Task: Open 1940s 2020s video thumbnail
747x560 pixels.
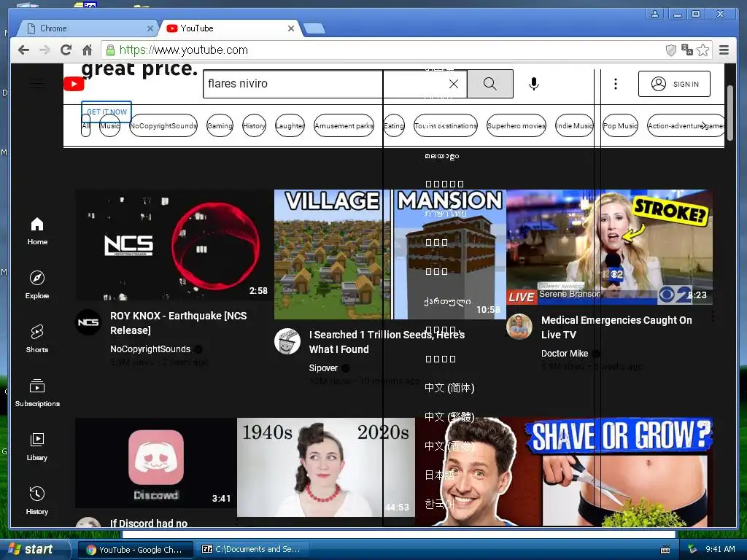Action: coord(326,467)
